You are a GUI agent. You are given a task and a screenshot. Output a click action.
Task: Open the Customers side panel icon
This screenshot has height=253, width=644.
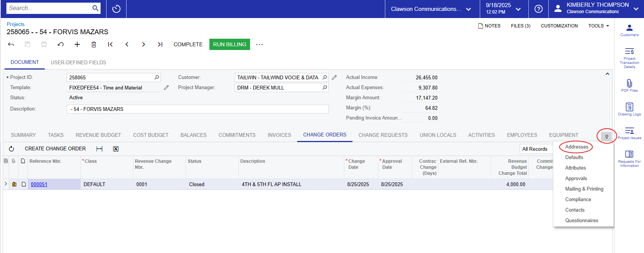point(629,30)
